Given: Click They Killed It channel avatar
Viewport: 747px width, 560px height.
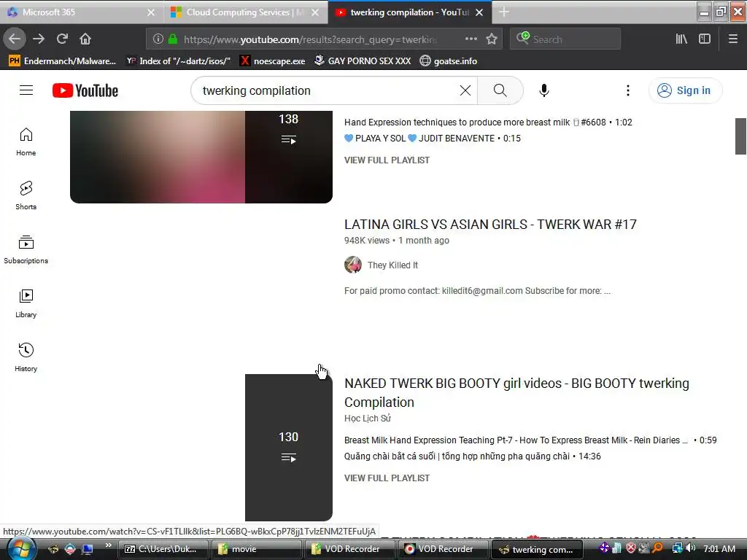Looking at the screenshot, I should click(353, 265).
